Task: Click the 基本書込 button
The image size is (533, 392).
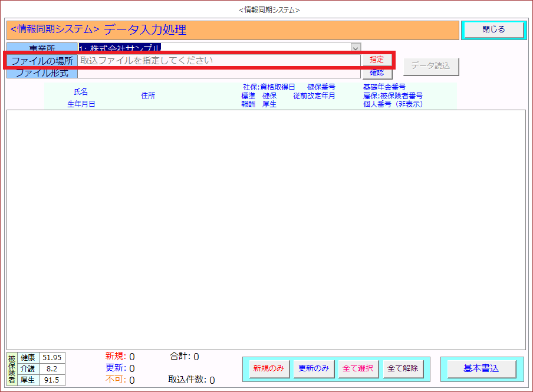Action: click(x=481, y=368)
